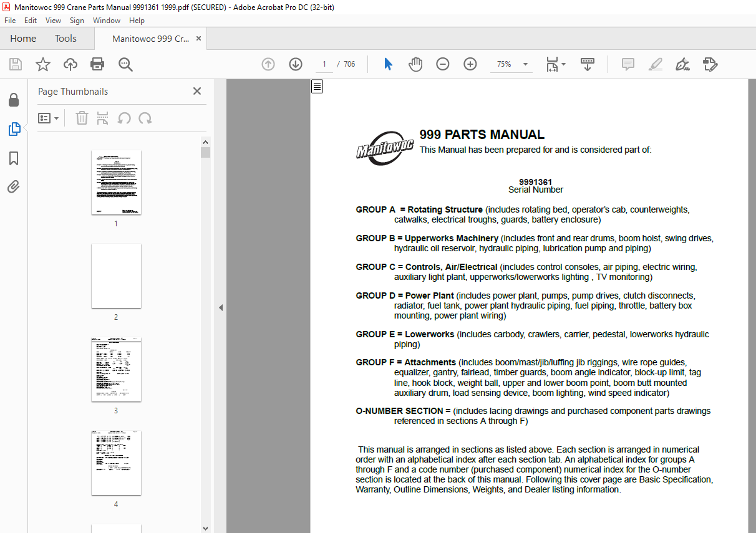Delete selected page thumbnail trash icon
This screenshot has width=756, height=533.
pyautogui.click(x=82, y=118)
